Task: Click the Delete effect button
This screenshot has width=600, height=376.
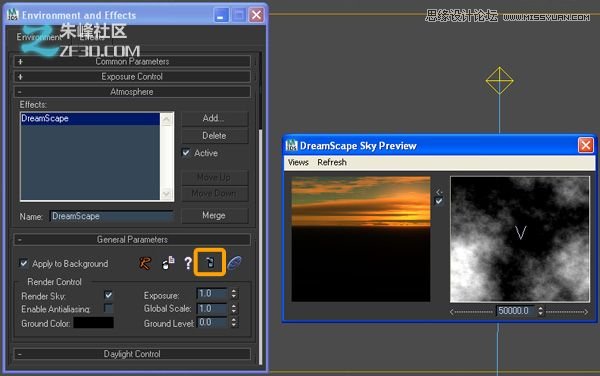Action: (x=214, y=135)
